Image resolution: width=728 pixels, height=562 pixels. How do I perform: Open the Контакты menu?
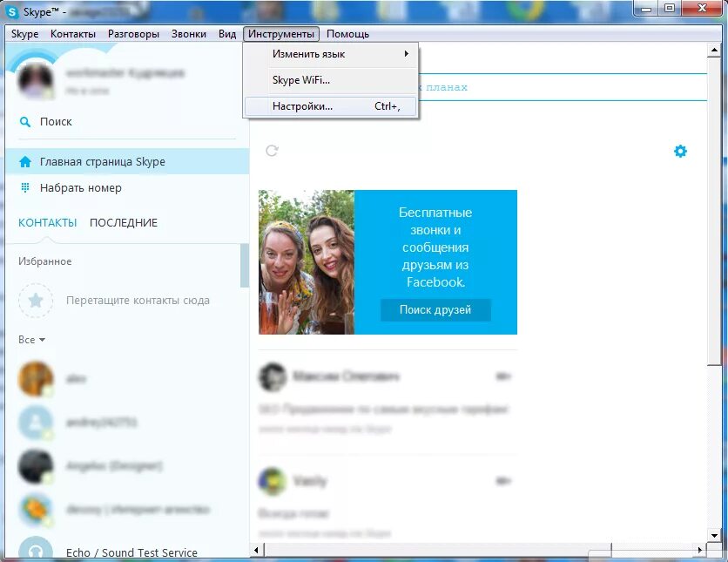click(73, 34)
